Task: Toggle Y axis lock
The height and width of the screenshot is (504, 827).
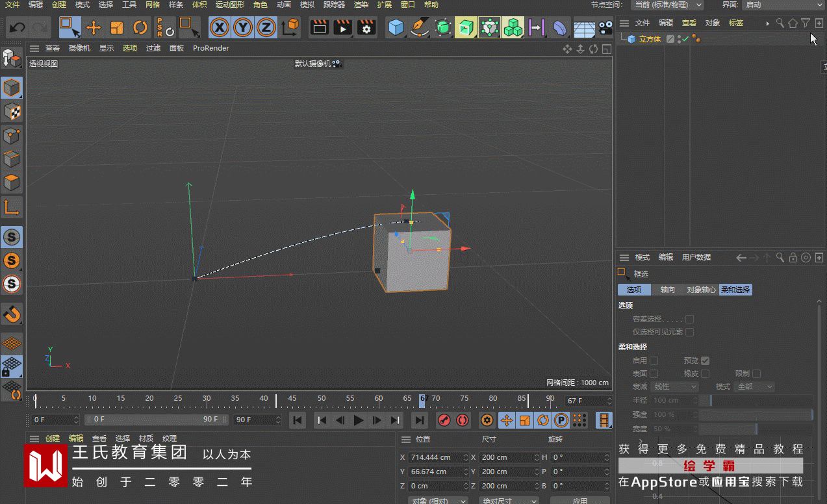Action: point(243,27)
